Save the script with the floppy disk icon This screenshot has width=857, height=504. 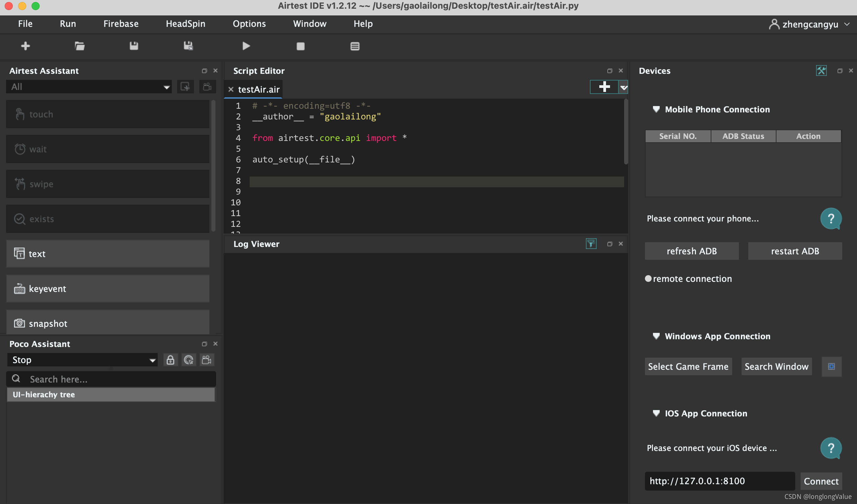134,46
